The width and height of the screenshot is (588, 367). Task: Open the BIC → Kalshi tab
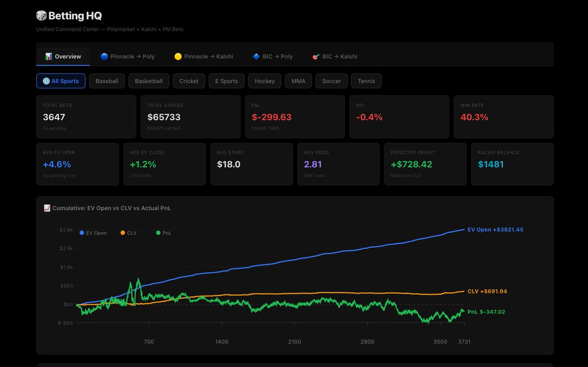[335, 56]
